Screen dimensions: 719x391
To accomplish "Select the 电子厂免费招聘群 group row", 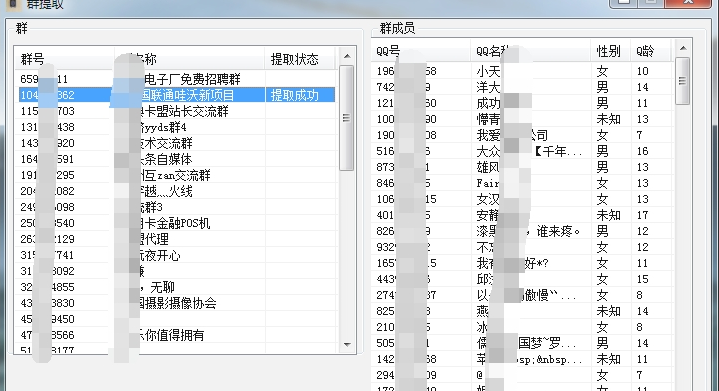I will pos(177,79).
